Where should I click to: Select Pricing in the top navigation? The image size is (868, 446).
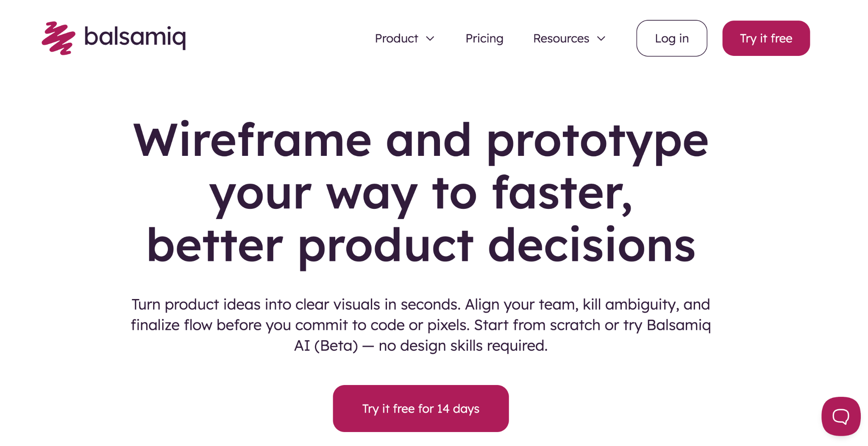[484, 38]
